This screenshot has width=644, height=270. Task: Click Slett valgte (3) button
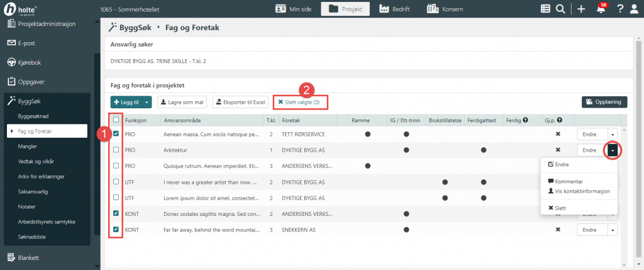click(x=300, y=102)
